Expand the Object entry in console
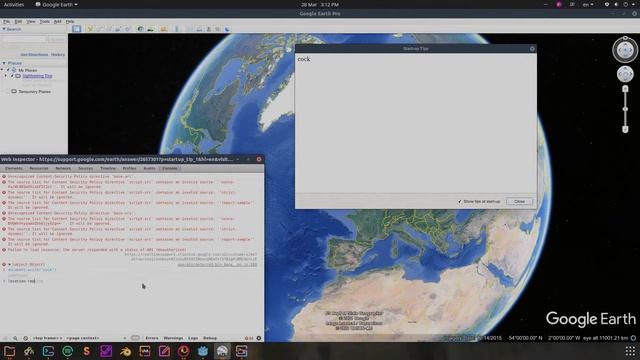The height and width of the screenshot is (360, 640). 9,264
